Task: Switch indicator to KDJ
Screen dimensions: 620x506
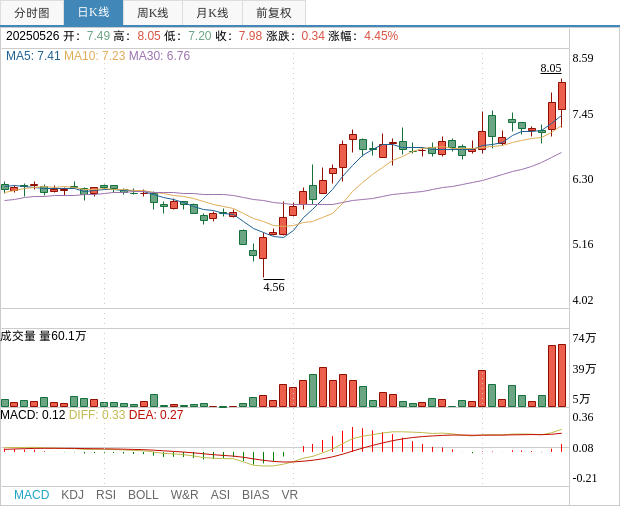Action: 72,495
